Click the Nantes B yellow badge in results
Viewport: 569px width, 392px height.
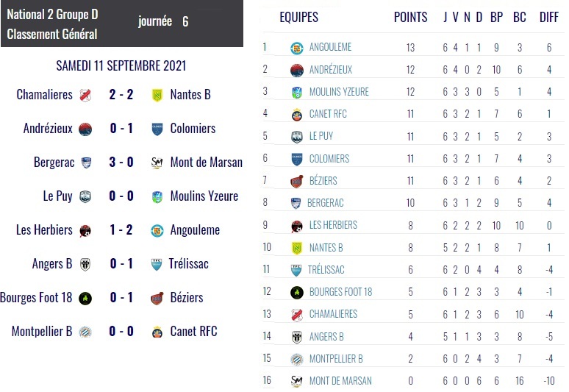click(x=157, y=95)
